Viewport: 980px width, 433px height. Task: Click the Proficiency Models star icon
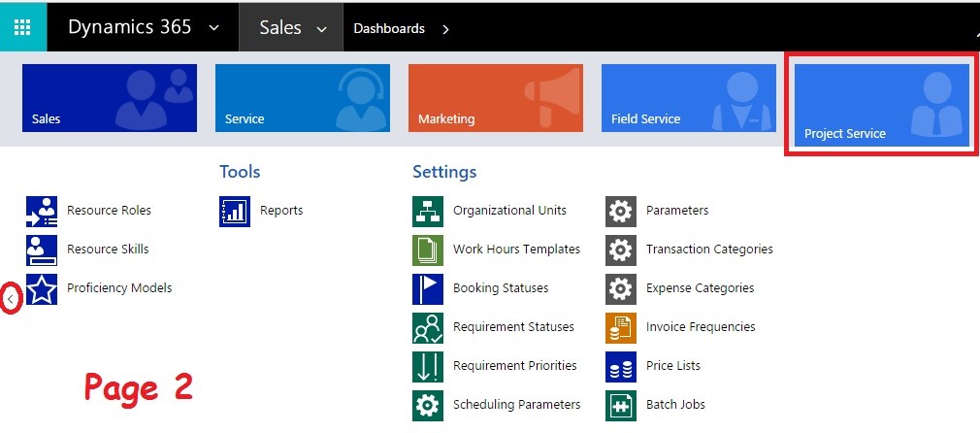[x=42, y=288]
